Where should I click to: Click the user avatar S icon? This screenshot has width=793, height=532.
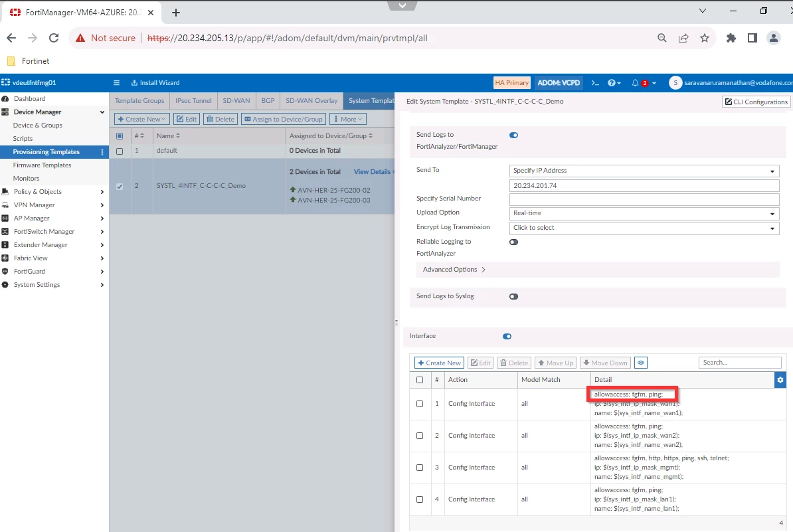click(x=675, y=83)
